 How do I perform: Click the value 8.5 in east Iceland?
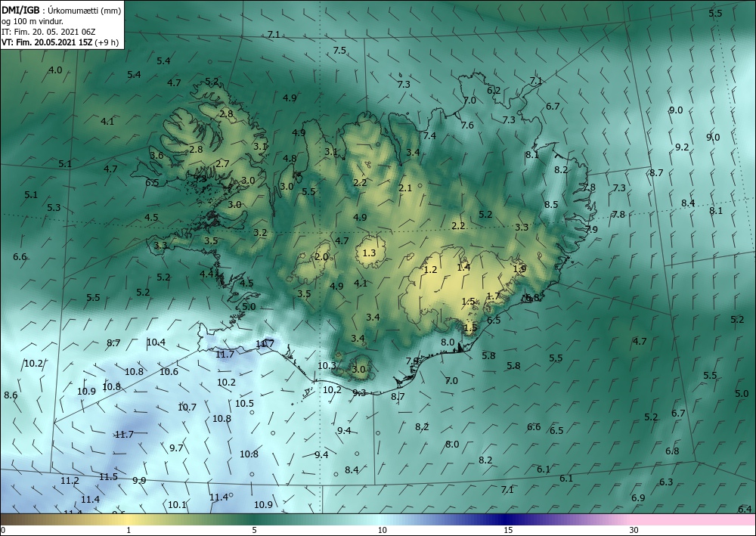(x=551, y=204)
